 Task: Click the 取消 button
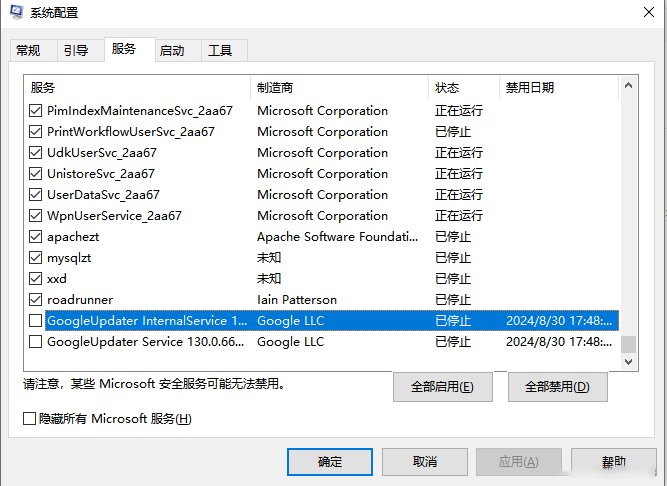(424, 462)
